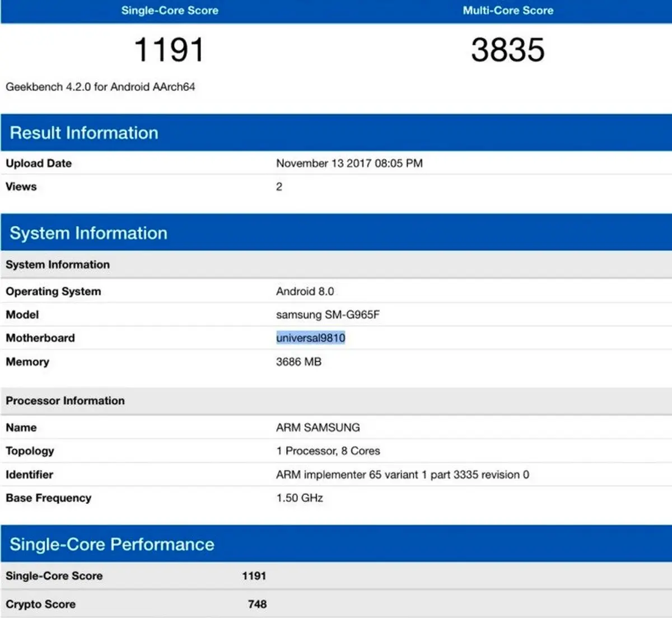
Task: Click the Views count value 2
Action: pos(279,186)
